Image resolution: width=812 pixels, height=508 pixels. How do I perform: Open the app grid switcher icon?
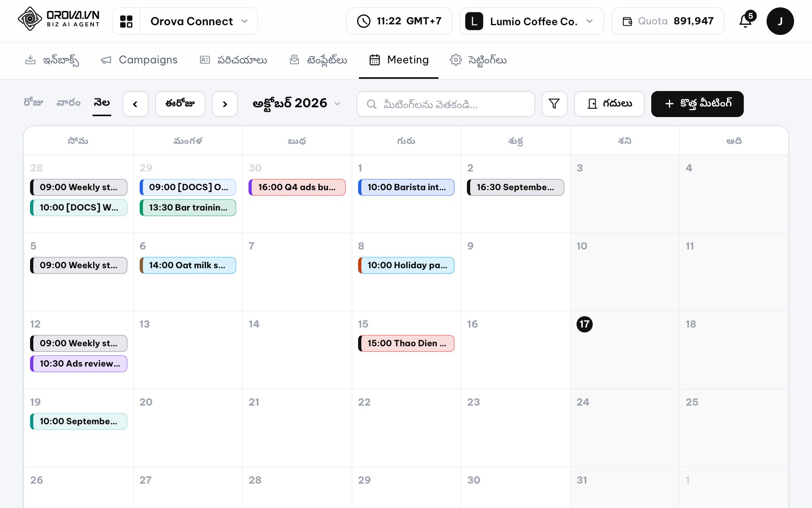click(126, 21)
